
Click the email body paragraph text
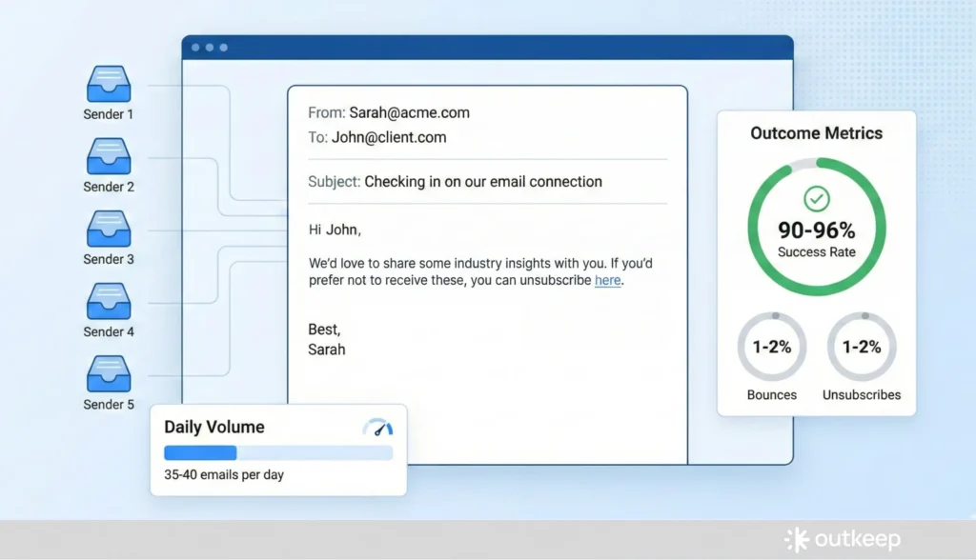480,271
